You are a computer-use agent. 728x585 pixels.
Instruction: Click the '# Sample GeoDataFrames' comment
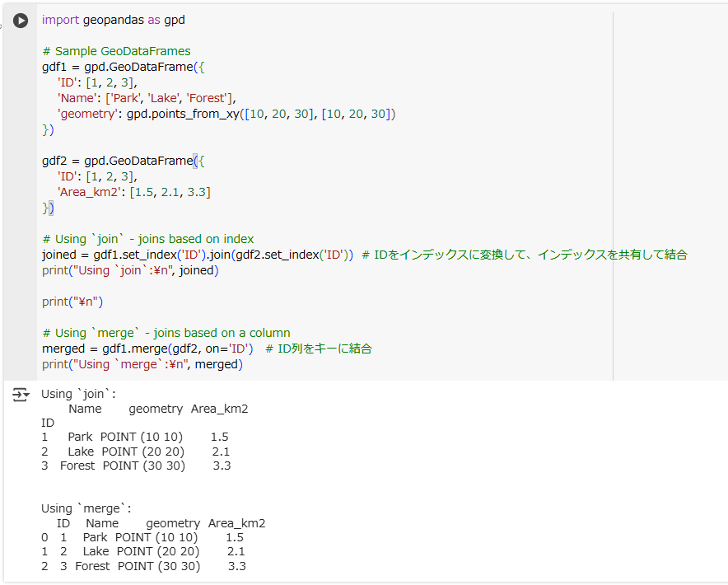pos(116,51)
